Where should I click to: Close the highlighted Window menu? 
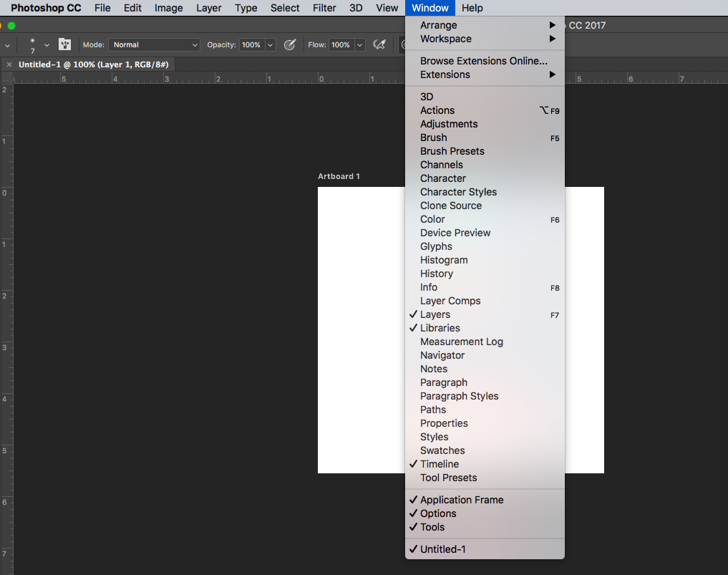(x=430, y=8)
